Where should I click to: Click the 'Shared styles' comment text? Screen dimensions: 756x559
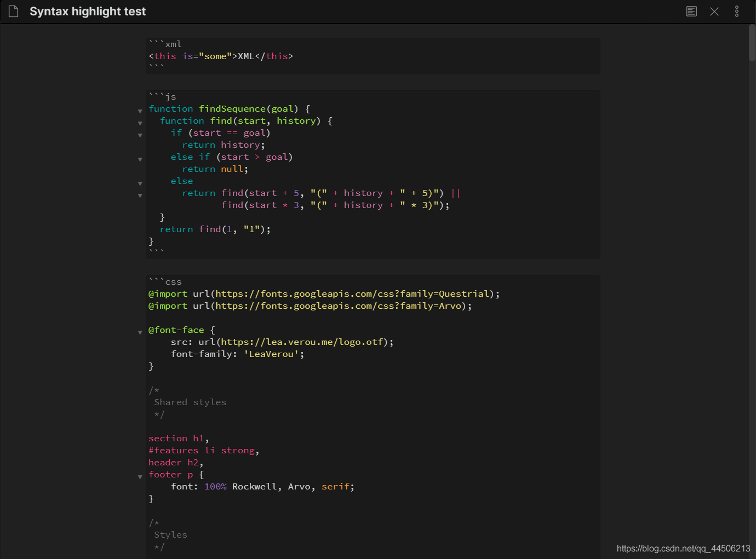pos(190,402)
